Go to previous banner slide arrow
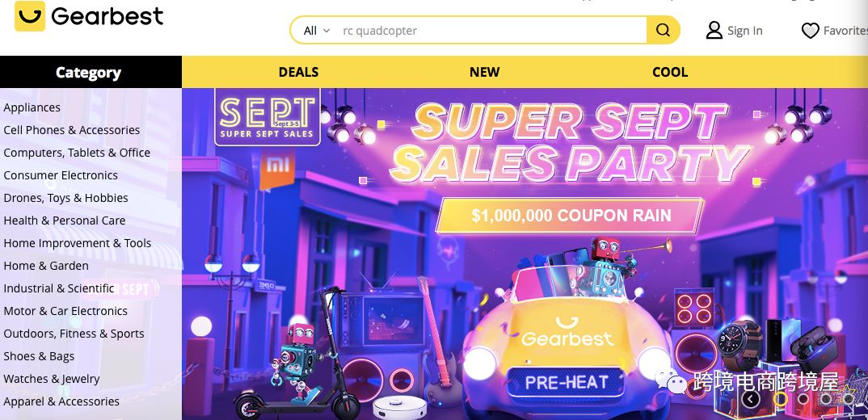Image resolution: width=868 pixels, height=420 pixels. 751,399
